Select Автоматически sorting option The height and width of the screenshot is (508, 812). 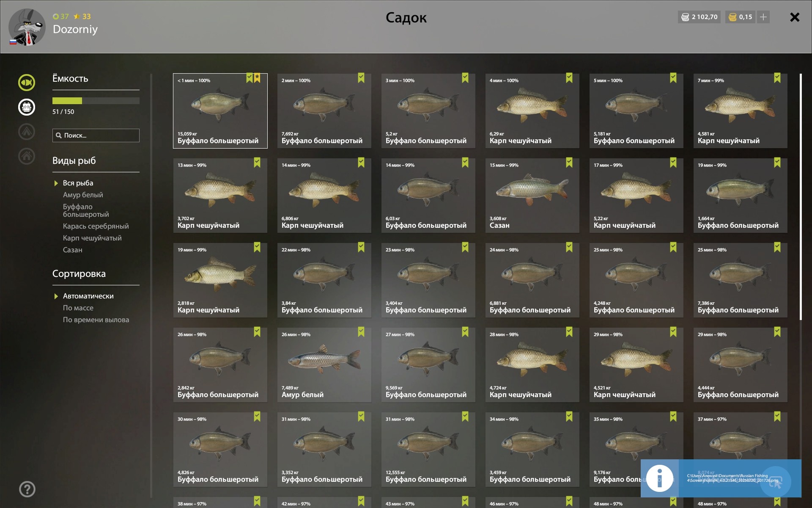point(88,296)
